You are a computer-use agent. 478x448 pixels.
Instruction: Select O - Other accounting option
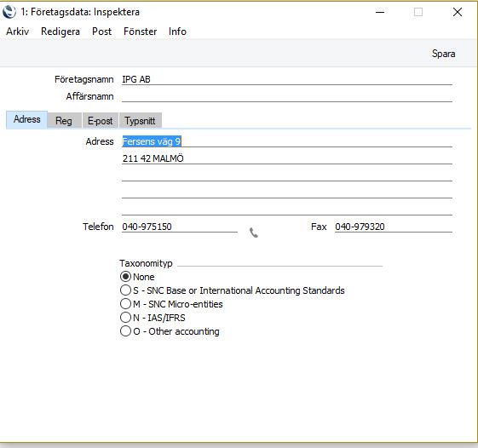(125, 331)
